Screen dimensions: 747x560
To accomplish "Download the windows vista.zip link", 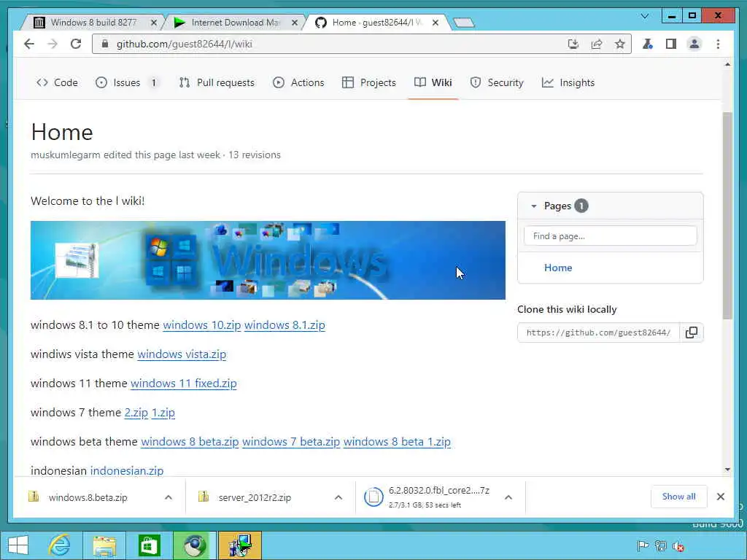I will point(182,354).
